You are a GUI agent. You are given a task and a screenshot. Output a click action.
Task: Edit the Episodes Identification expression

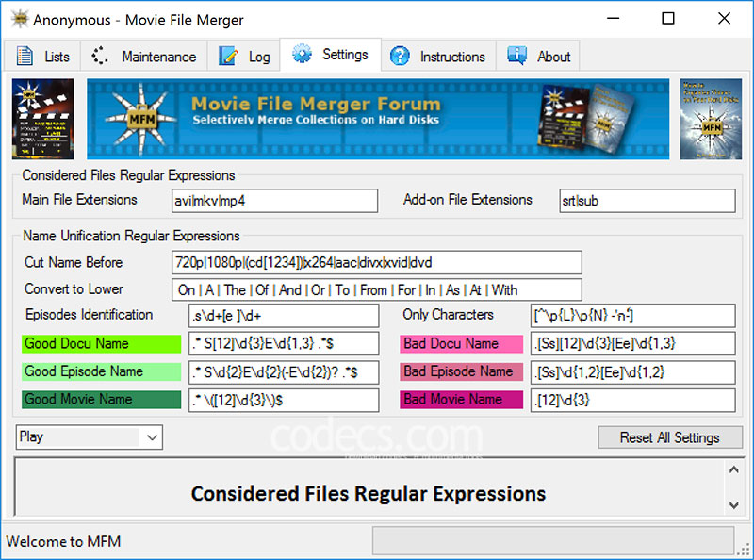284,316
